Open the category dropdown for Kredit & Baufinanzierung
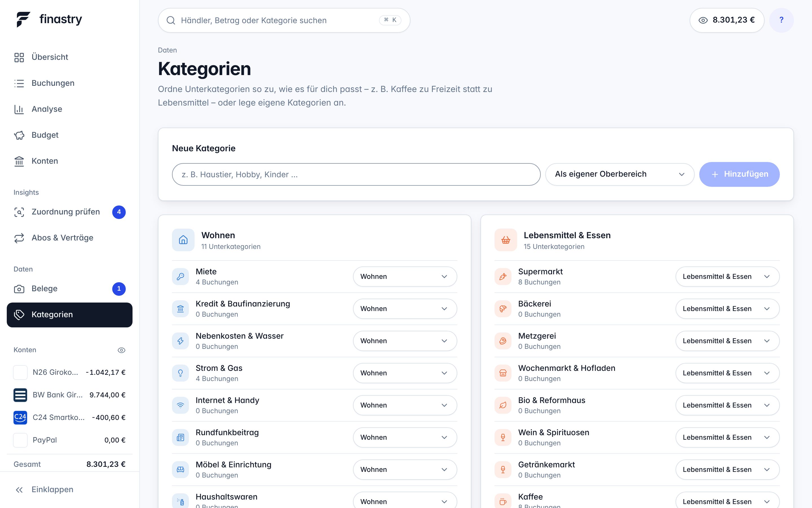812x508 pixels. tap(405, 309)
